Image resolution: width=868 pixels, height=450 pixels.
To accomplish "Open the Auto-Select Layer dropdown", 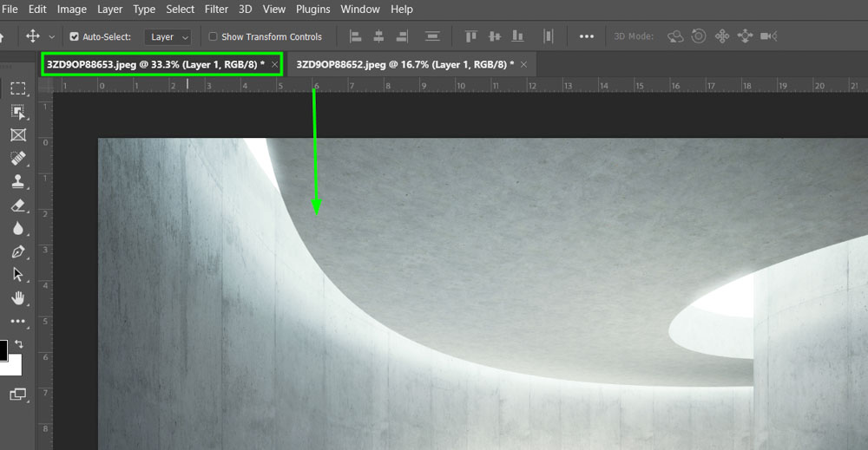I will pyautogui.click(x=168, y=37).
